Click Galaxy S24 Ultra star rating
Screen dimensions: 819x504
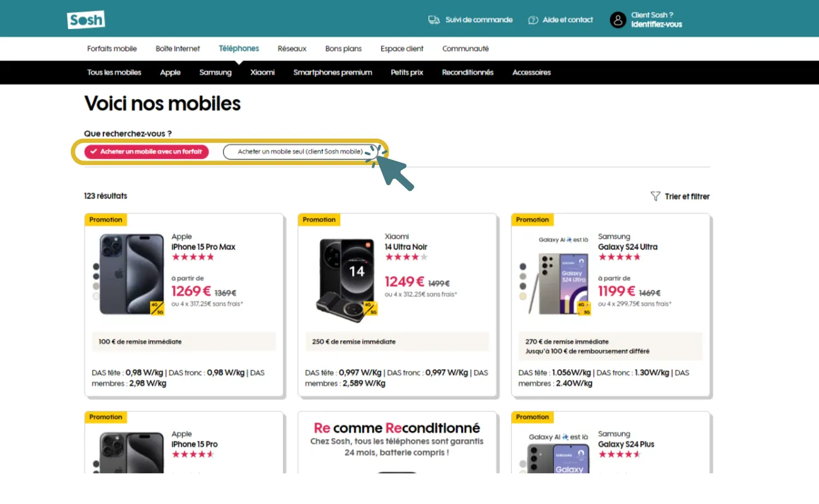(619, 257)
